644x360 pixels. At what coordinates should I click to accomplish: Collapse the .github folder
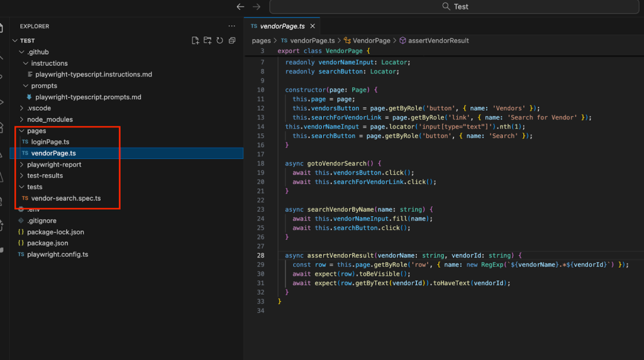(x=38, y=52)
